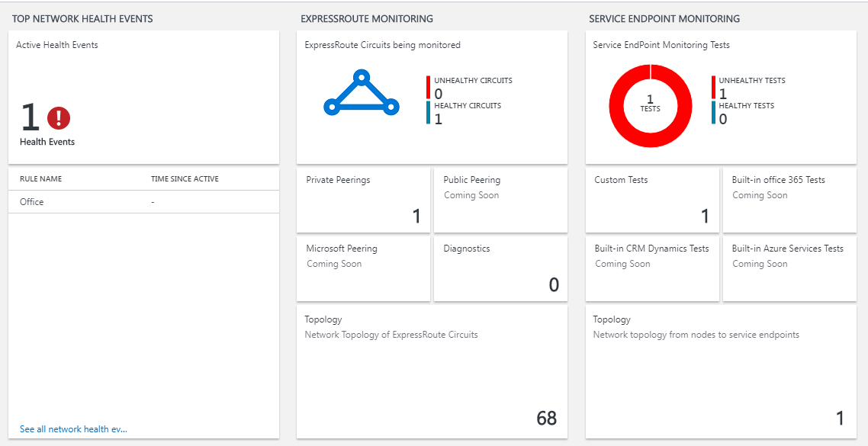This screenshot has height=446, width=868.
Task: Open ExpressRoute Circuits Topology tile
Action: pyautogui.click(x=432, y=371)
